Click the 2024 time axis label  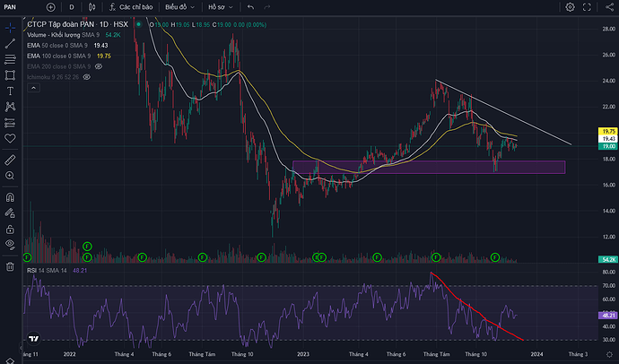[536, 354]
